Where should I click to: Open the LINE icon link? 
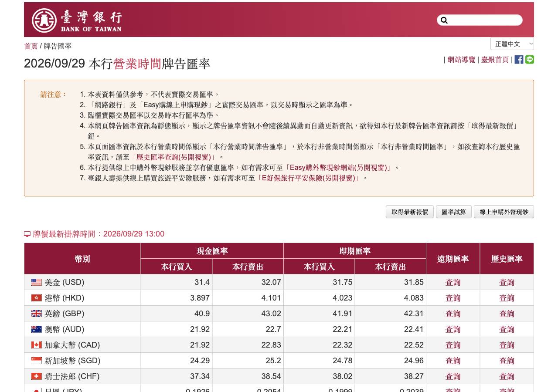pyautogui.click(x=530, y=60)
